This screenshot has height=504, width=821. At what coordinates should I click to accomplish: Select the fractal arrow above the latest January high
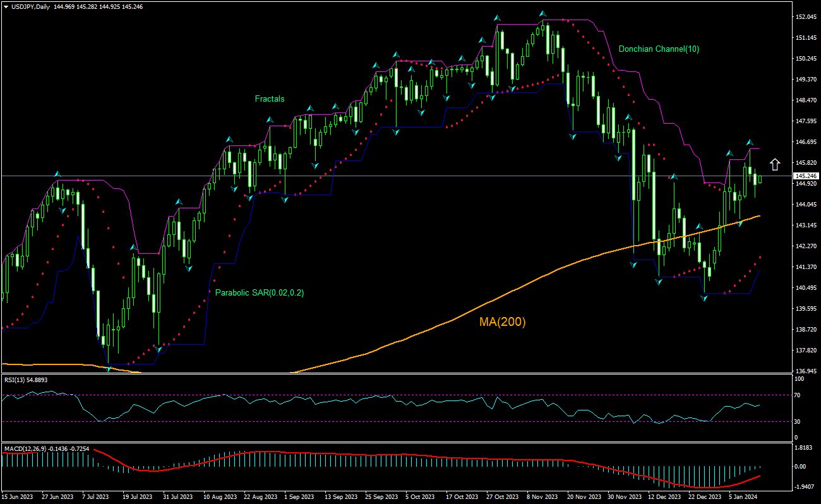click(750, 142)
